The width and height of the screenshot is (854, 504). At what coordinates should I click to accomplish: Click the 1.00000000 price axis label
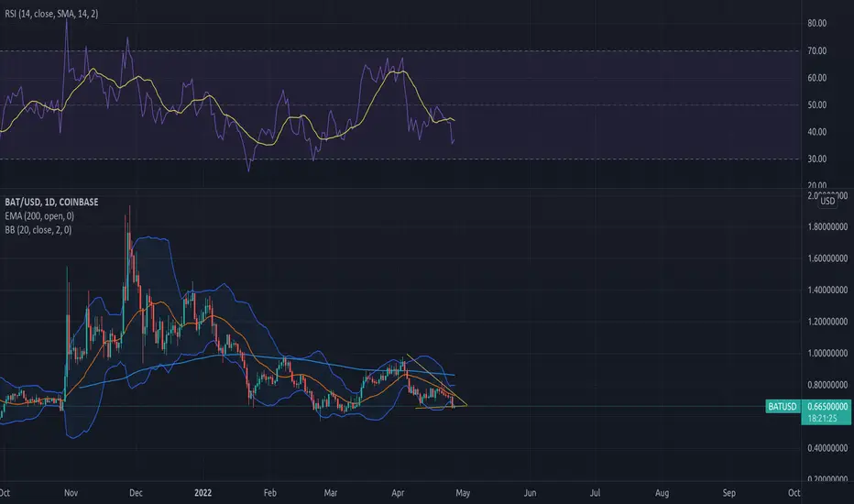827,353
